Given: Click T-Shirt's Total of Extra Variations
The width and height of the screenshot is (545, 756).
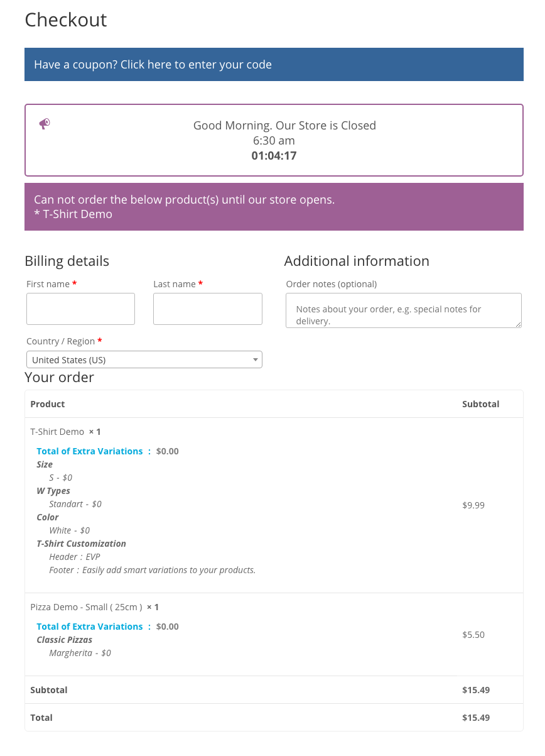Looking at the screenshot, I should (x=90, y=451).
